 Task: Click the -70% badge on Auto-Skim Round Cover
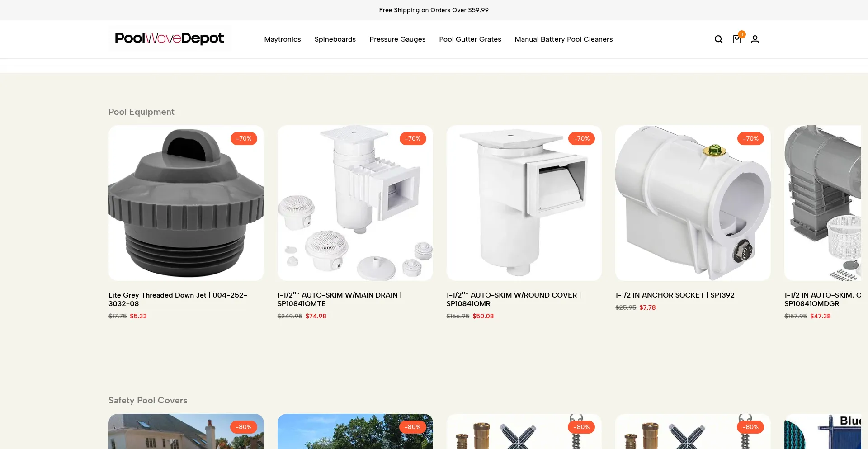581,138
